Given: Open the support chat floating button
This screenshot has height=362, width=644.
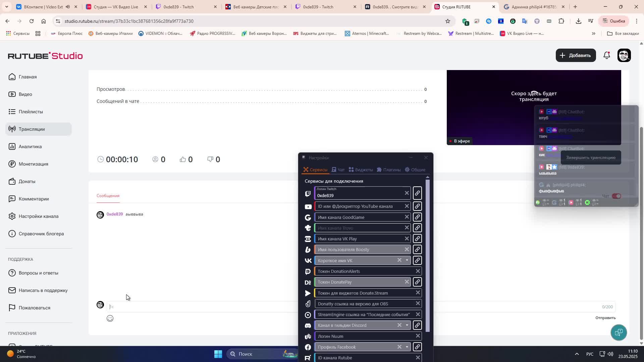Looking at the screenshot, I should tap(619, 333).
